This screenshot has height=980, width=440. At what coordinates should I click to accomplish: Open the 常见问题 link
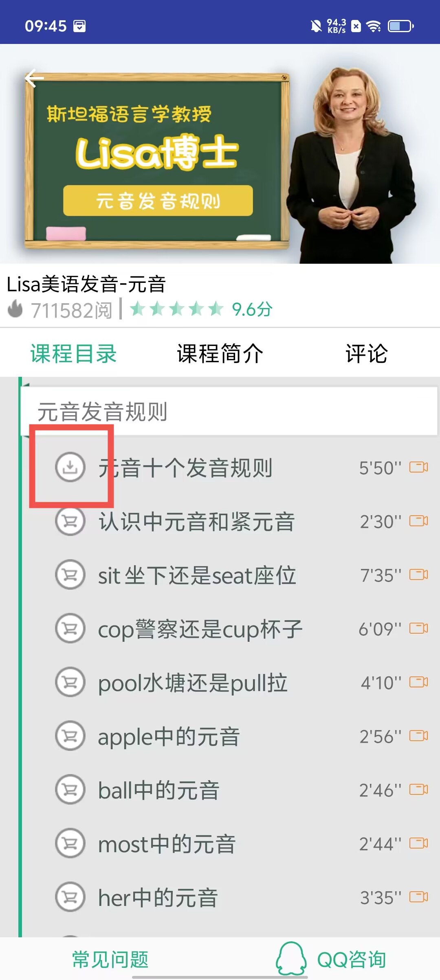pyautogui.click(x=110, y=960)
